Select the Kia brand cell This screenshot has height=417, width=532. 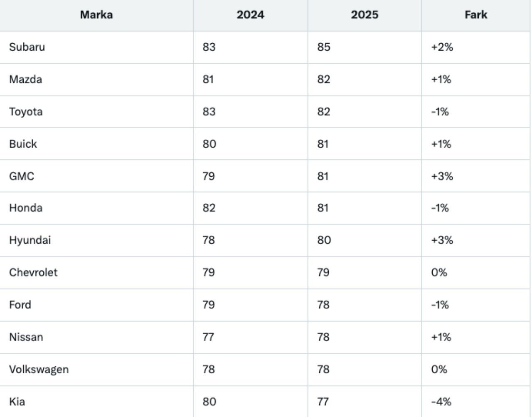pyautogui.click(x=17, y=402)
